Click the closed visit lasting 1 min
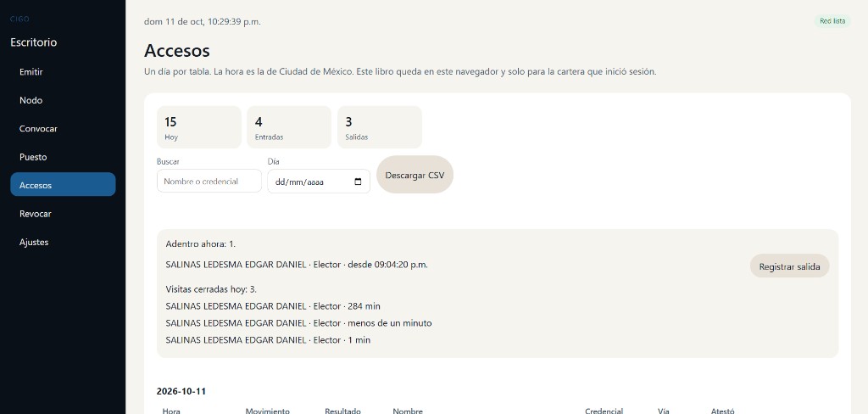This screenshot has height=414, width=868. (x=268, y=339)
